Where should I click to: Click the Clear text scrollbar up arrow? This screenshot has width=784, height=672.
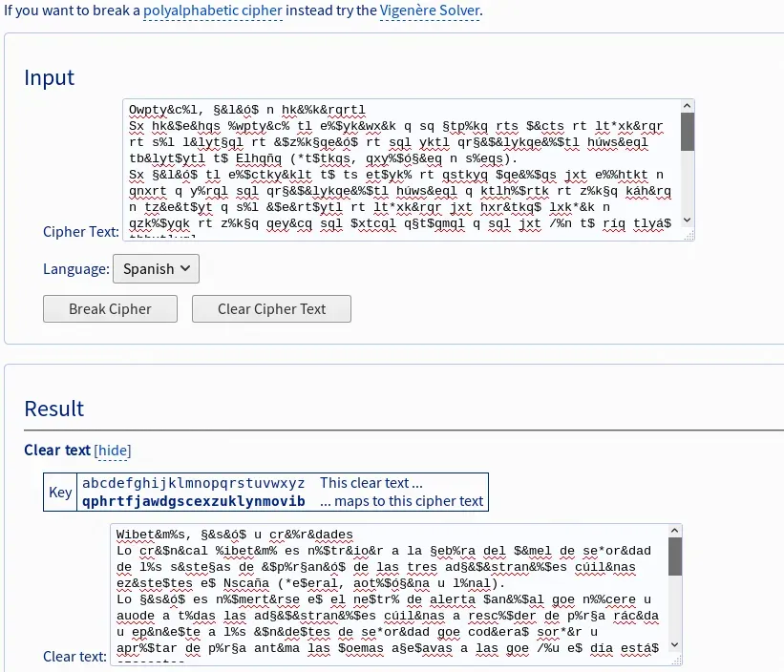[676, 530]
